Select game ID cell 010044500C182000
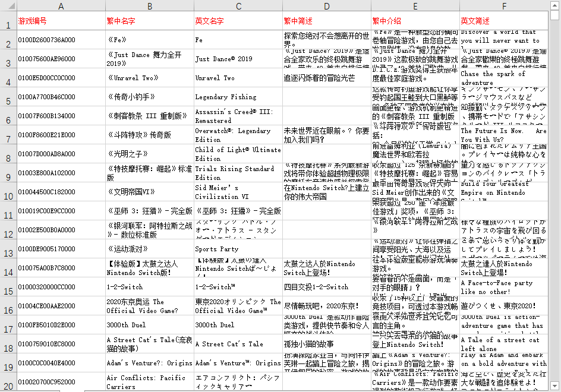 pos(61,192)
